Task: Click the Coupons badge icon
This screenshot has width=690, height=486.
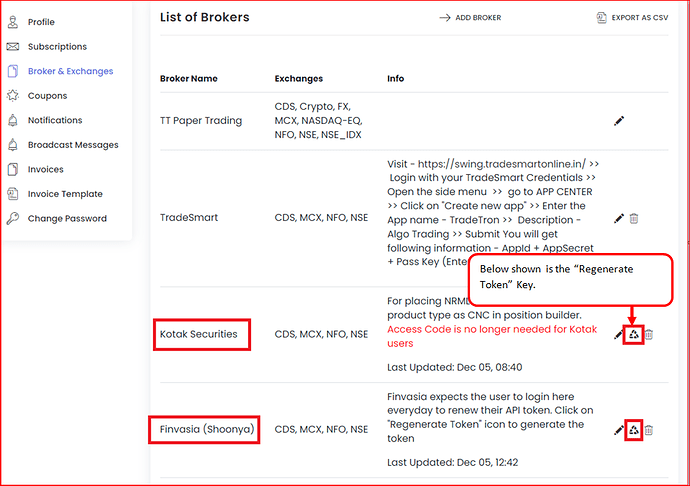Action: [x=13, y=96]
